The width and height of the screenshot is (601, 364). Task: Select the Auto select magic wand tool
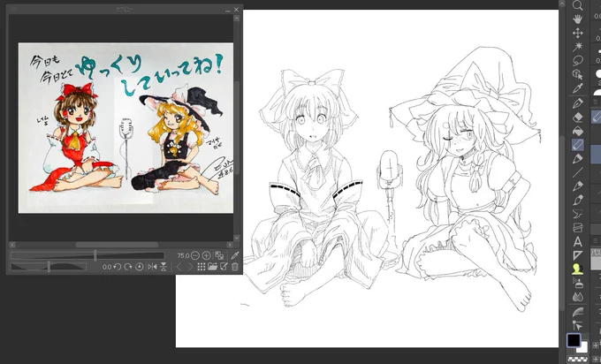pos(578,47)
